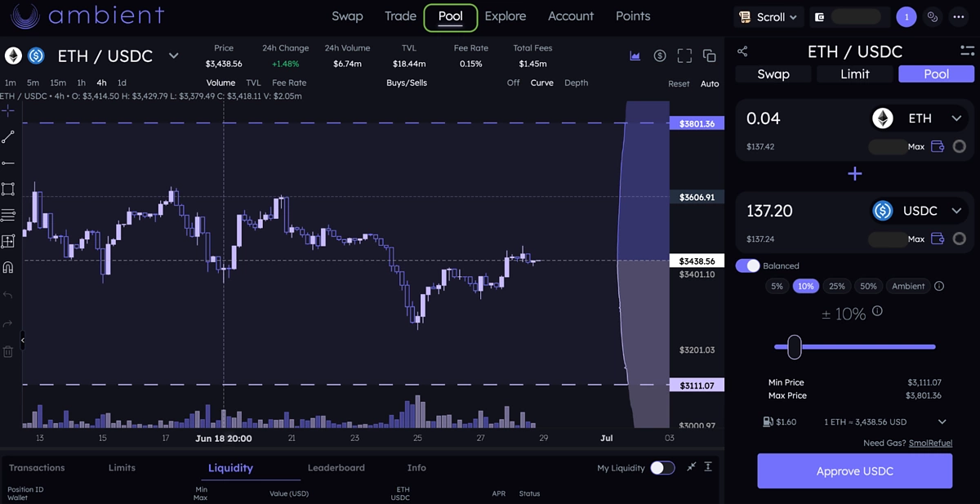
Task: Open fullscreen chart view
Action: [x=684, y=55]
